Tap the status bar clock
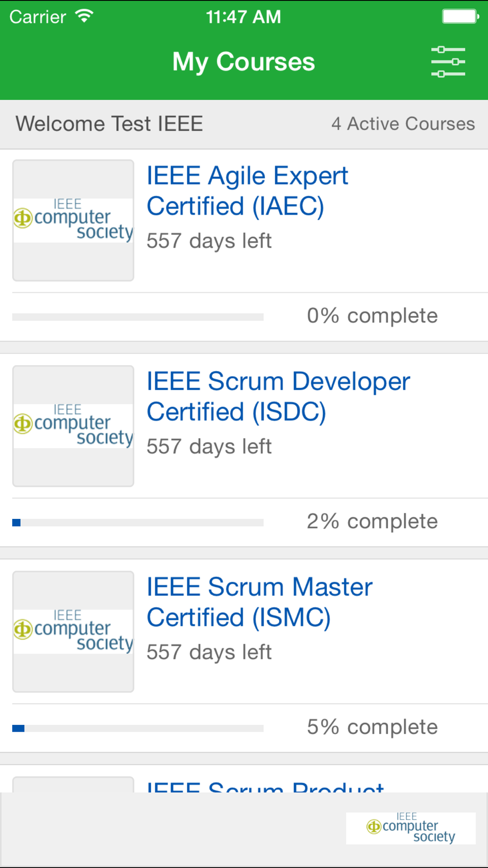The image size is (488, 868). coord(244,17)
